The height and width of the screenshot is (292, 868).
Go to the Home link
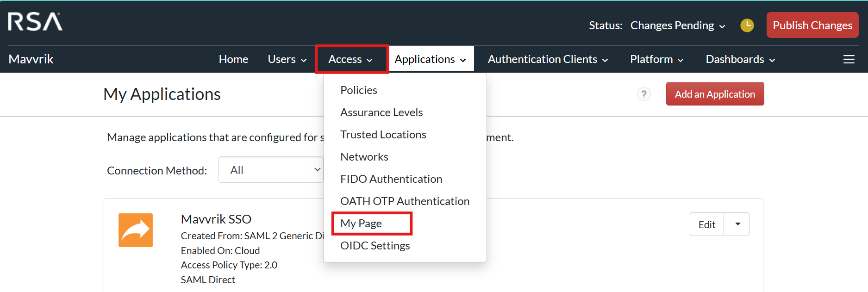point(233,59)
